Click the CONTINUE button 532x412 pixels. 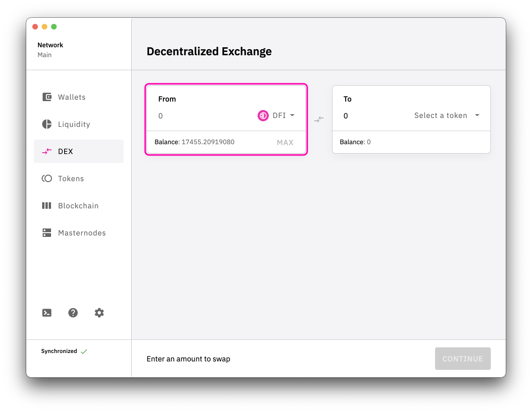click(x=463, y=359)
